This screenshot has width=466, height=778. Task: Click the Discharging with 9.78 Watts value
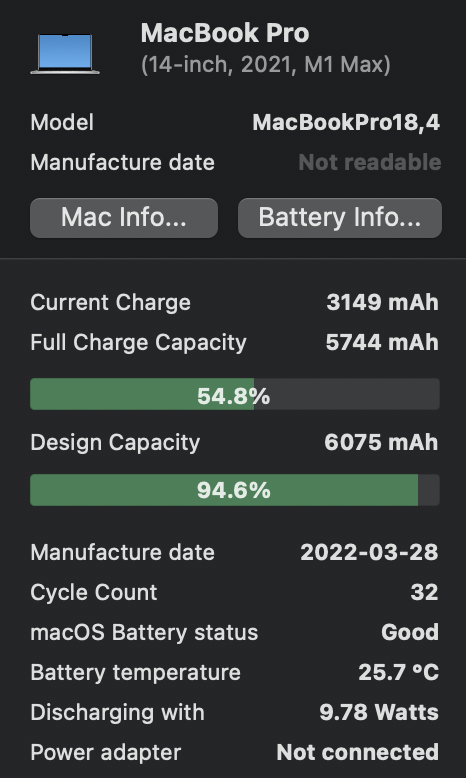379,713
